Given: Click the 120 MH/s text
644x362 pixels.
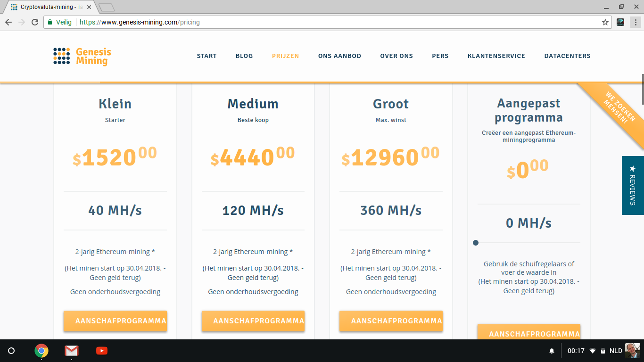Looking at the screenshot, I should click(253, 210).
